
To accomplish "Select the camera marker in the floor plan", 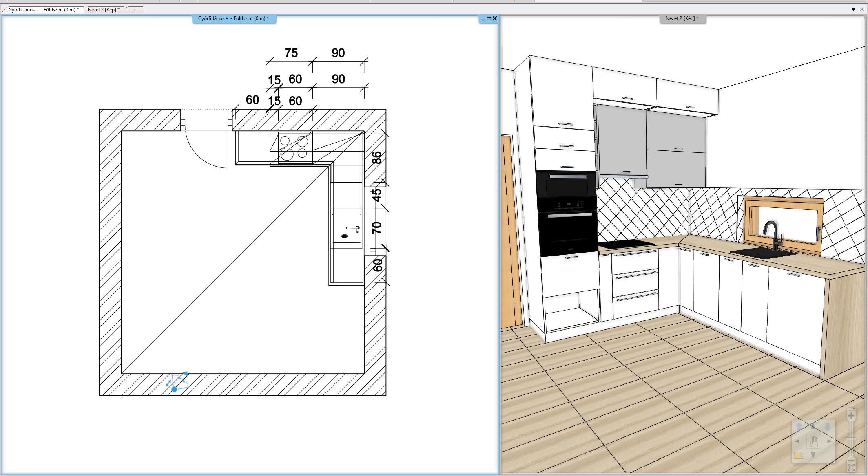I will [175, 389].
